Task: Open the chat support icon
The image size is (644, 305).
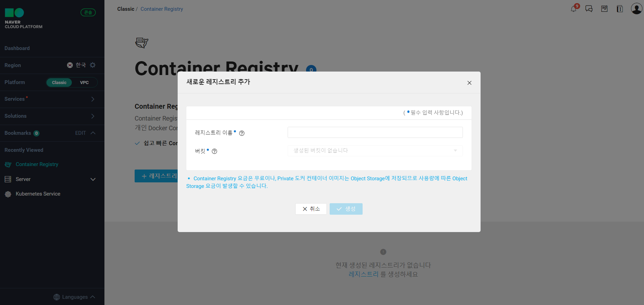Action: click(x=589, y=9)
